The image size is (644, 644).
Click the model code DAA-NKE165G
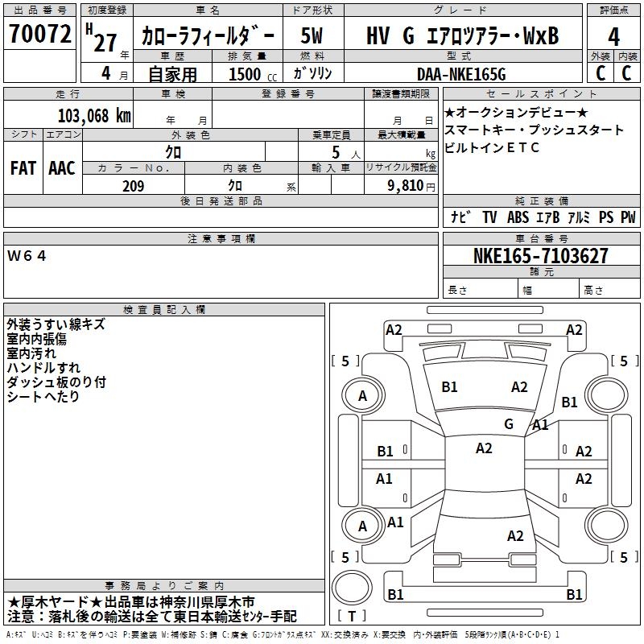click(x=461, y=74)
